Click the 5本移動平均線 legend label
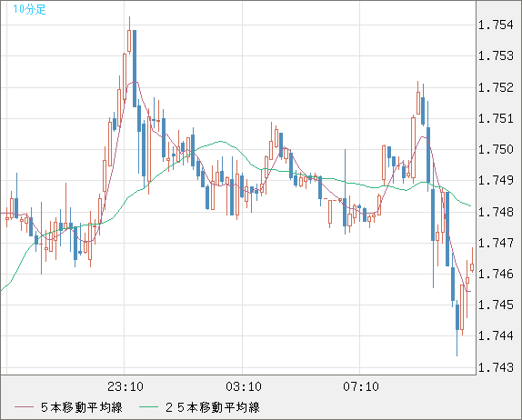The width and height of the screenshot is (522, 420). (x=82, y=407)
